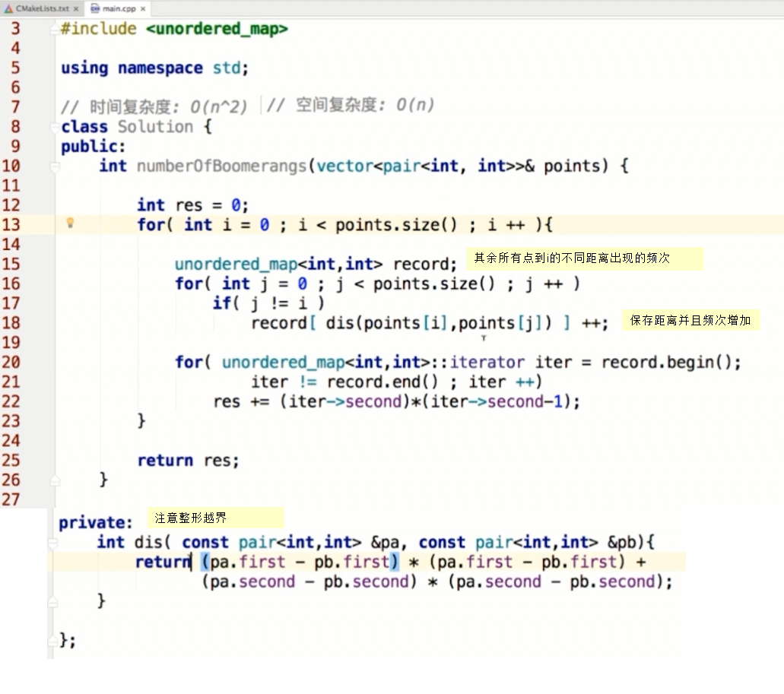The width and height of the screenshot is (784, 694).
Task: Click line number 22 in the gutter
Action: tap(11, 401)
